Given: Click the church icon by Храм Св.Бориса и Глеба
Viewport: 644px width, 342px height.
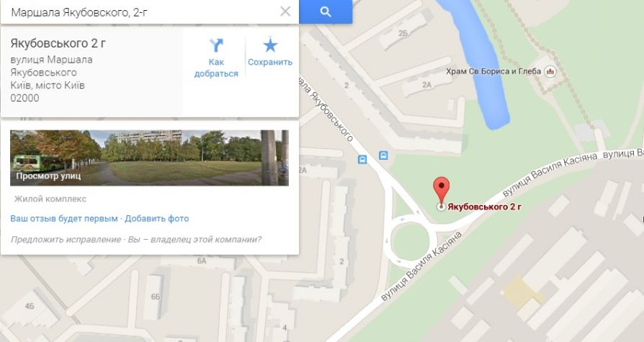Looking at the screenshot, I should [550, 72].
